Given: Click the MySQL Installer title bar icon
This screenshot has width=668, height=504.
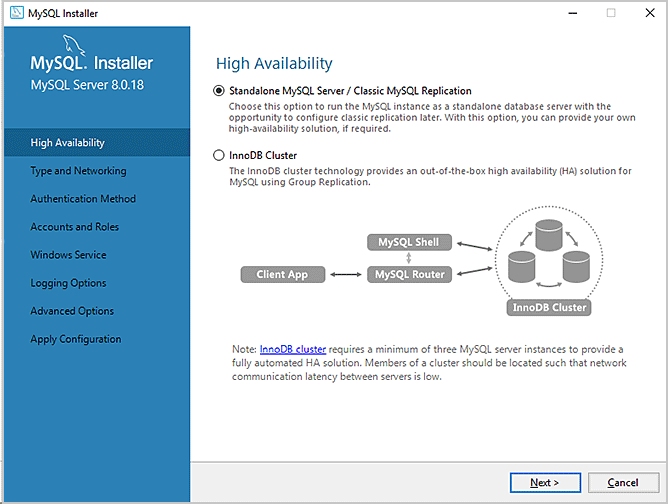Looking at the screenshot, I should (17, 13).
